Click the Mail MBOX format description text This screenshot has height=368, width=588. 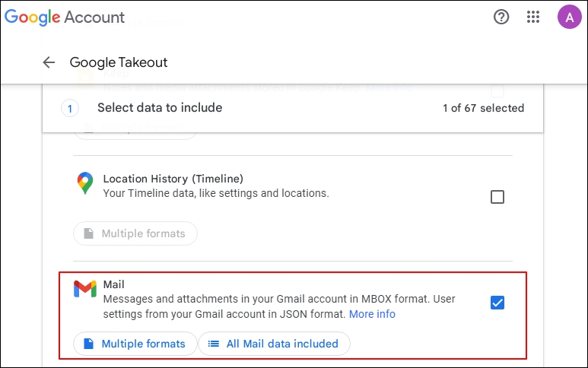tap(279, 306)
